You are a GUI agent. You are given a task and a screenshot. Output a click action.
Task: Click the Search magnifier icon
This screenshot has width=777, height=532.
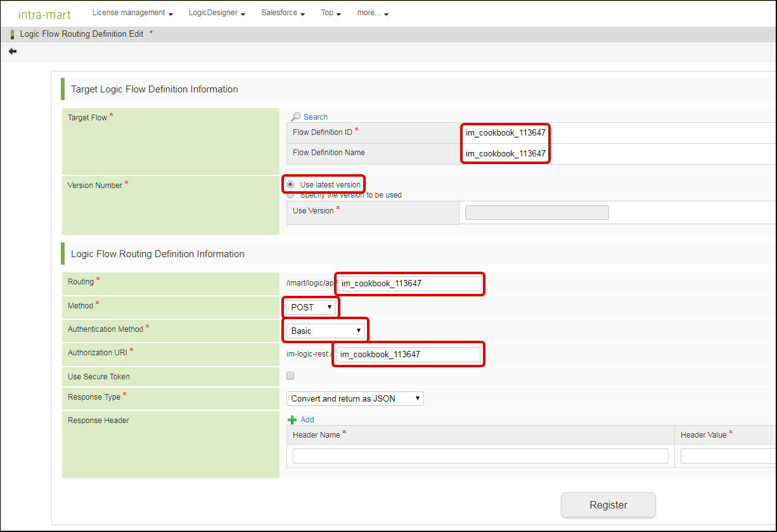295,117
